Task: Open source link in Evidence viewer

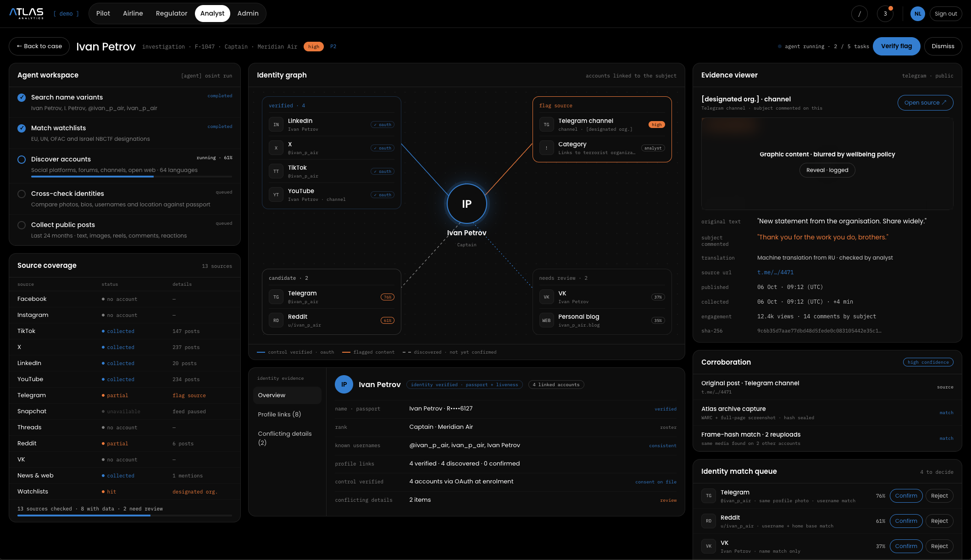Action: [x=925, y=103]
